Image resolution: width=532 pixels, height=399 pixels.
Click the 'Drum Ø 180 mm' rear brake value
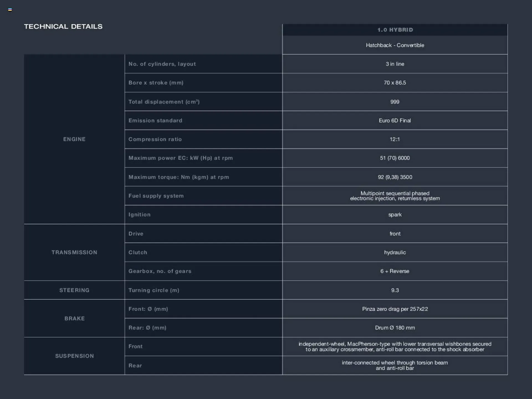395,328
